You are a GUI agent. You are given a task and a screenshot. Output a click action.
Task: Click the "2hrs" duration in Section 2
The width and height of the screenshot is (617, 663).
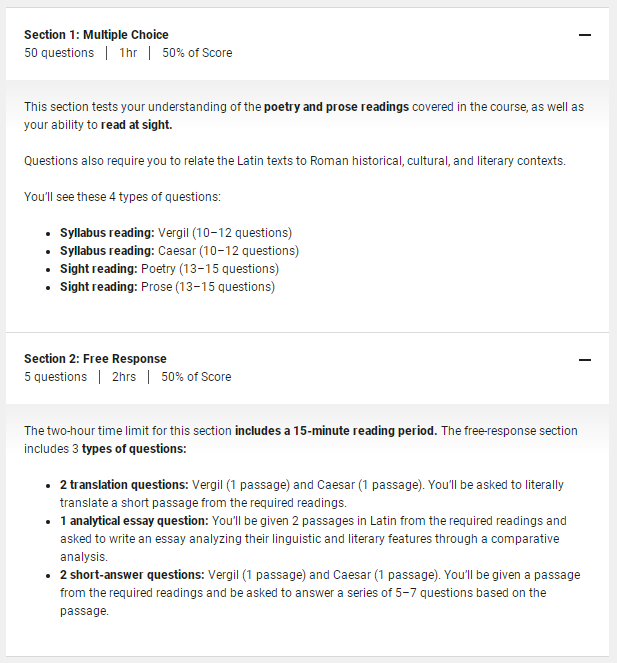125,377
